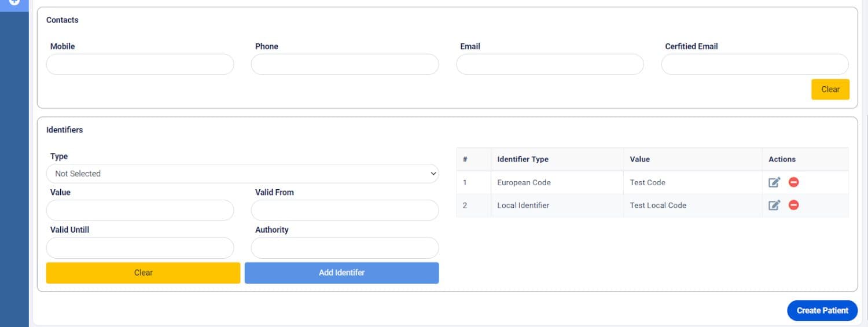Delete the Local Identifier row
Viewport: 868px width, 327px height.
pyautogui.click(x=794, y=205)
